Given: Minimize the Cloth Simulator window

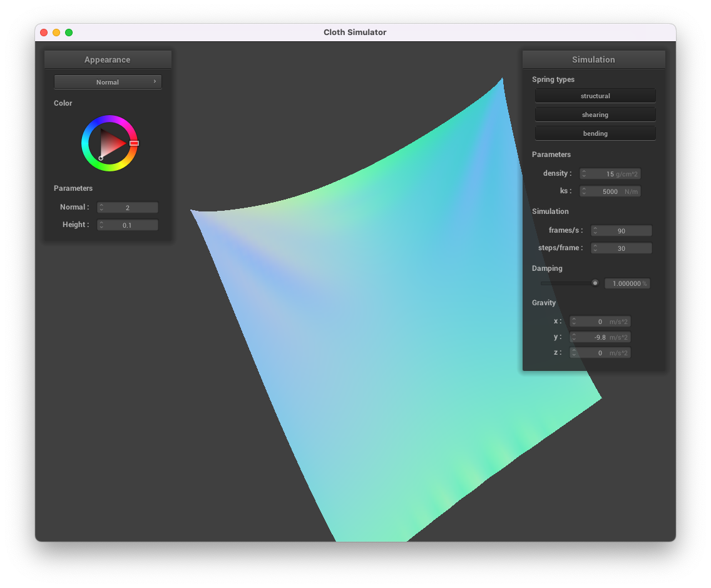Looking at the screenshot, I should click(56, 33).
